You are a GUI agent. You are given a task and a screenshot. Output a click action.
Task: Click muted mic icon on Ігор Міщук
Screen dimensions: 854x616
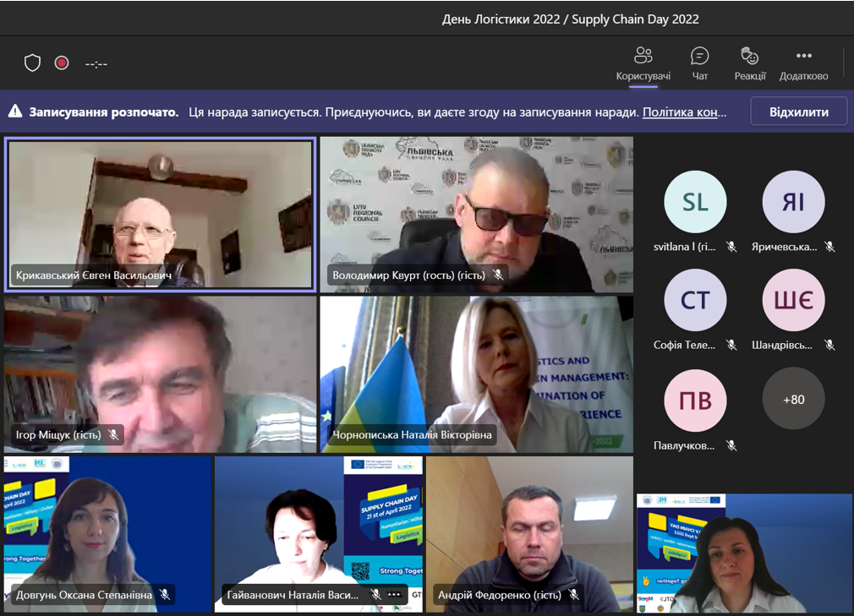[113, 435]
